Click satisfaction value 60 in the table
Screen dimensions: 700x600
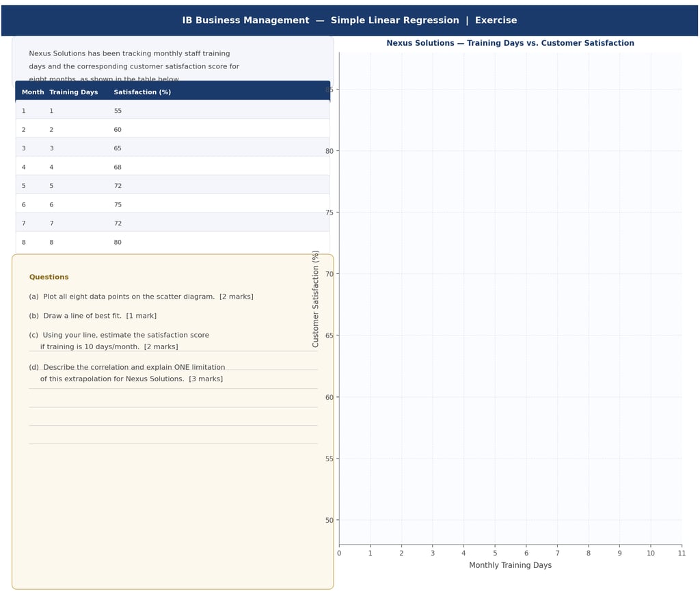[x=118, y=129]
